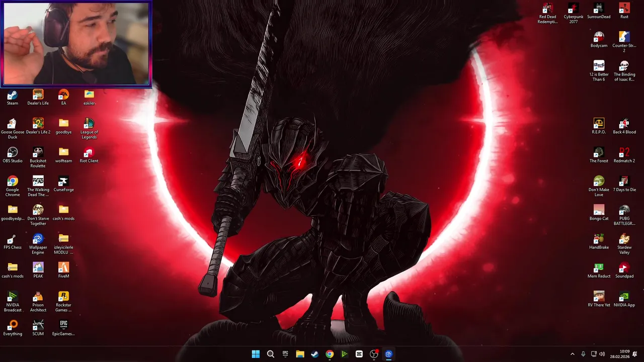Launch SCUM desktop shortcut
This screenshot has width=644, height=362.
(x=38, y=328)
